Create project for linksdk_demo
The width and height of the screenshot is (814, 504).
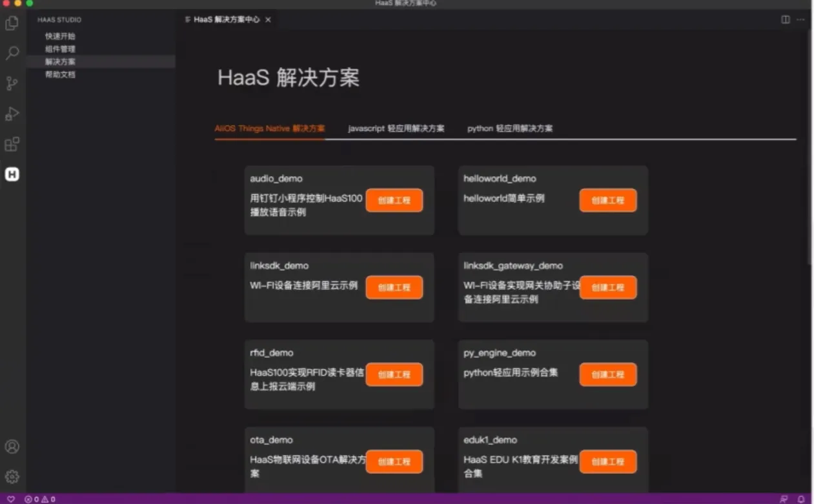point(394,288)
